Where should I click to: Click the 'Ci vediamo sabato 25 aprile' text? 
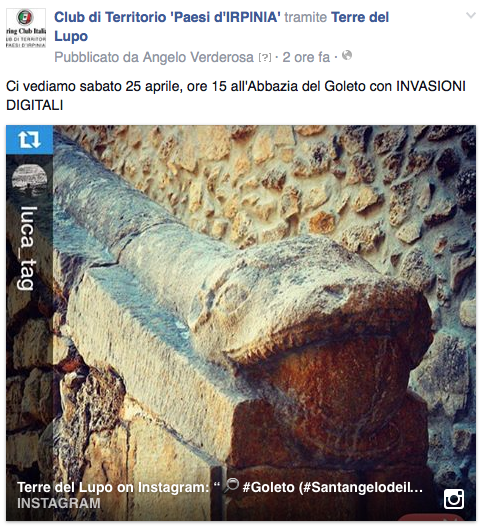tap(94, 87)
